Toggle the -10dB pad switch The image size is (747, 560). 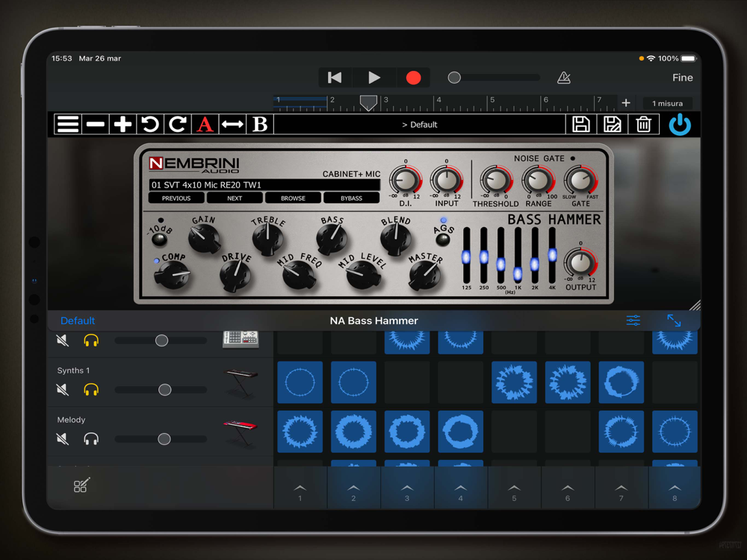point(159,240)
